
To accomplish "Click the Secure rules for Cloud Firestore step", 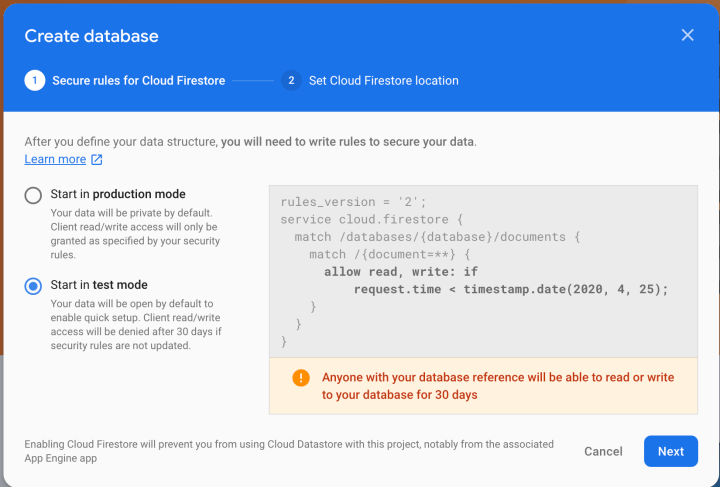I will [138, 80].
